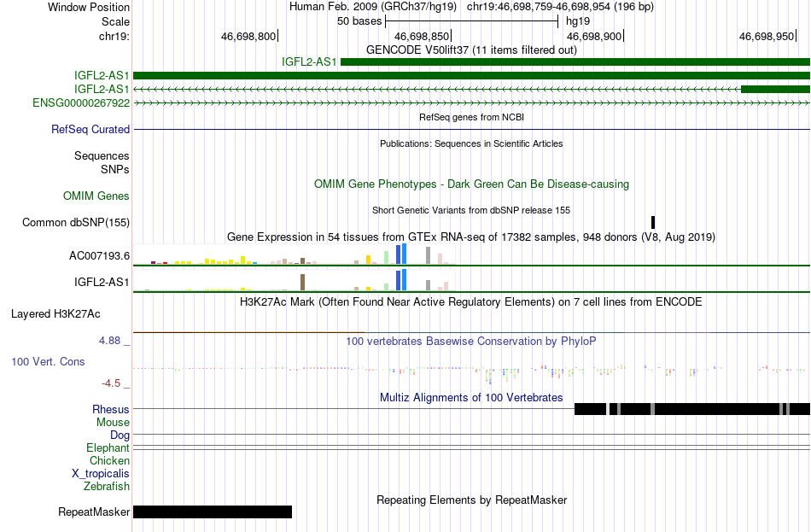The width and height of the screenshot is (811, 532).
Task: Click the Elephant species label
Action: coord(108,447)
